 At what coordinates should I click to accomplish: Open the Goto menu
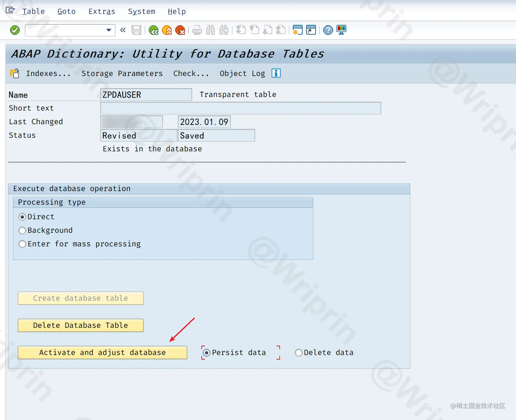point(66,11)
